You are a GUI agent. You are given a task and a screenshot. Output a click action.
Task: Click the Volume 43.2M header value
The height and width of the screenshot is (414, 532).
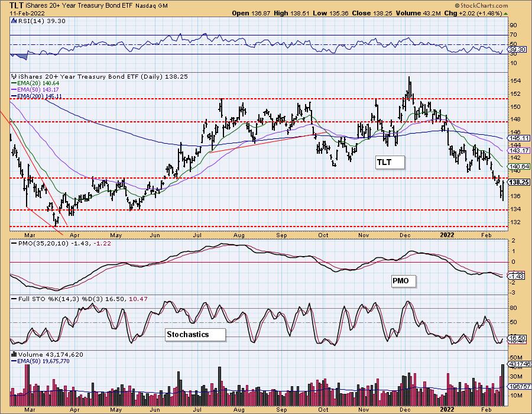(x=418, y=13)
